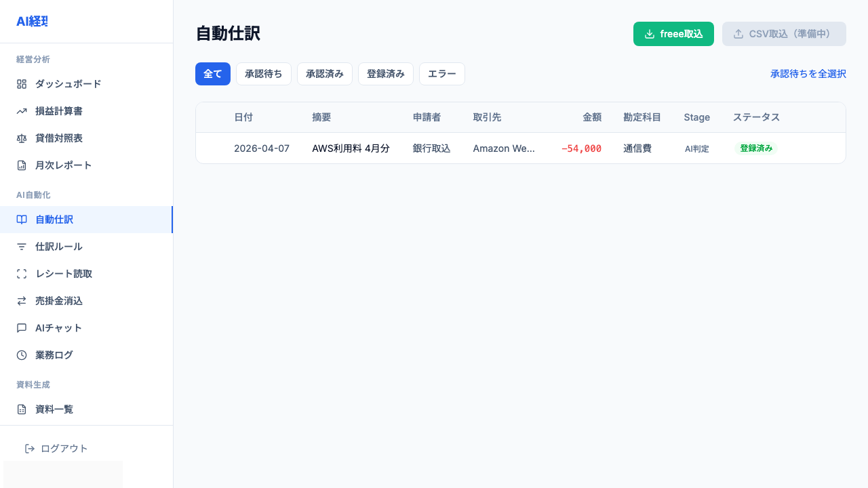Click the 承認待ちを全選択 link
This screenshot has width=868, height=488.
point(808,74)
